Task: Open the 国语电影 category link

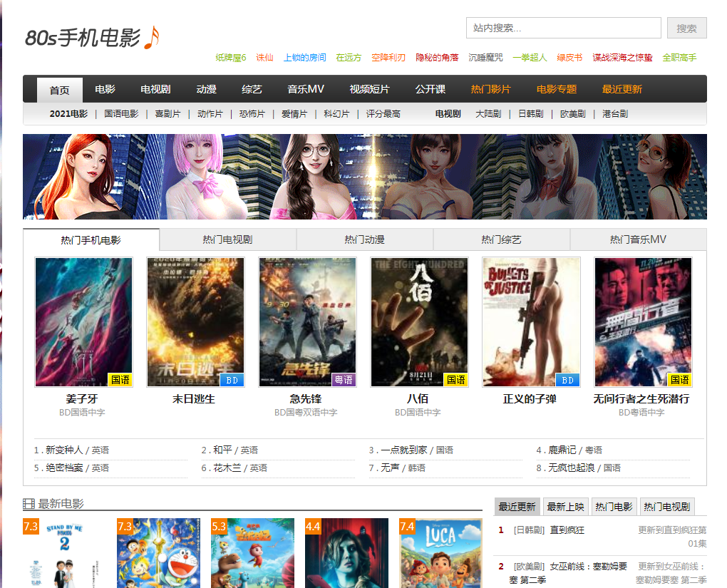Action: [121, 114]
